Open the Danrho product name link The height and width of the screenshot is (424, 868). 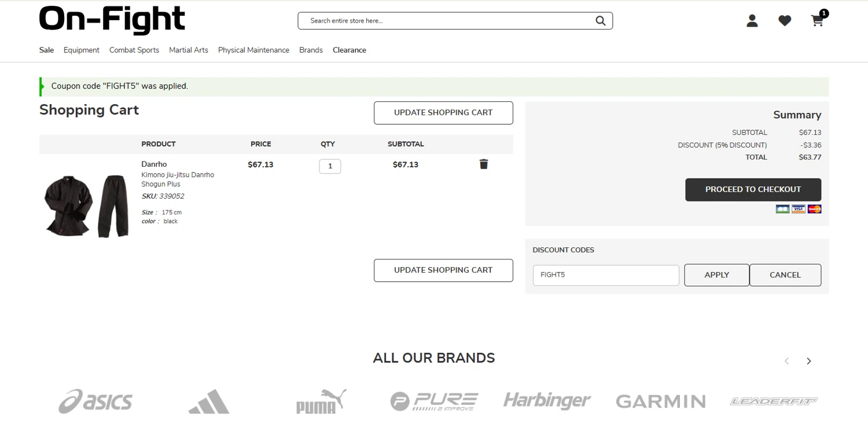click(x=154, y=164)
